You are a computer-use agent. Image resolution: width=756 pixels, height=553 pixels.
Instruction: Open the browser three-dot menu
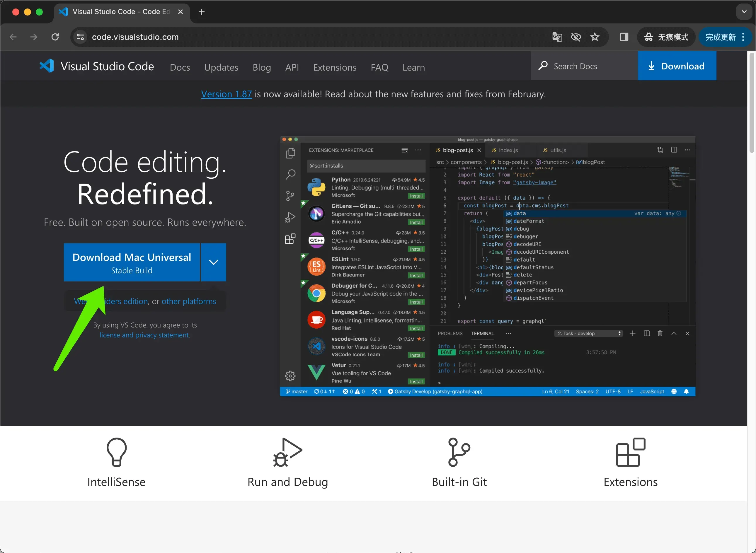tap(743, 37)
